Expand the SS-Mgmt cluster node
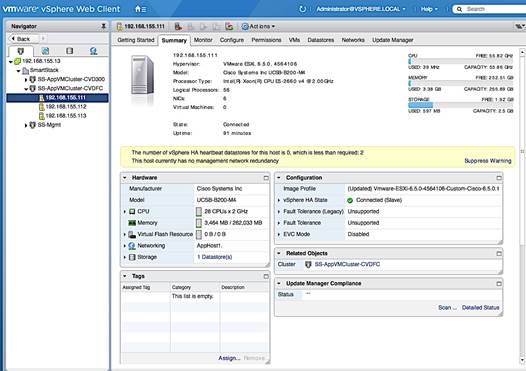Viewport: 526px width, 371px height. click(x=26, y=125)
